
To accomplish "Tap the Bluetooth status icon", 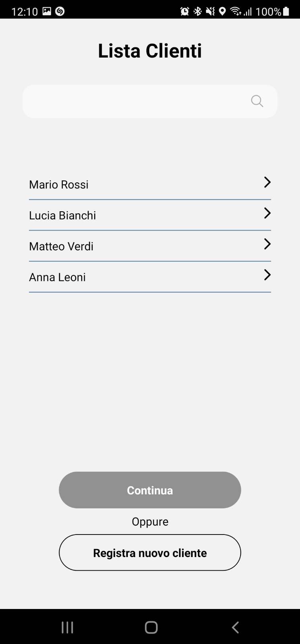I will coord(197,11).
